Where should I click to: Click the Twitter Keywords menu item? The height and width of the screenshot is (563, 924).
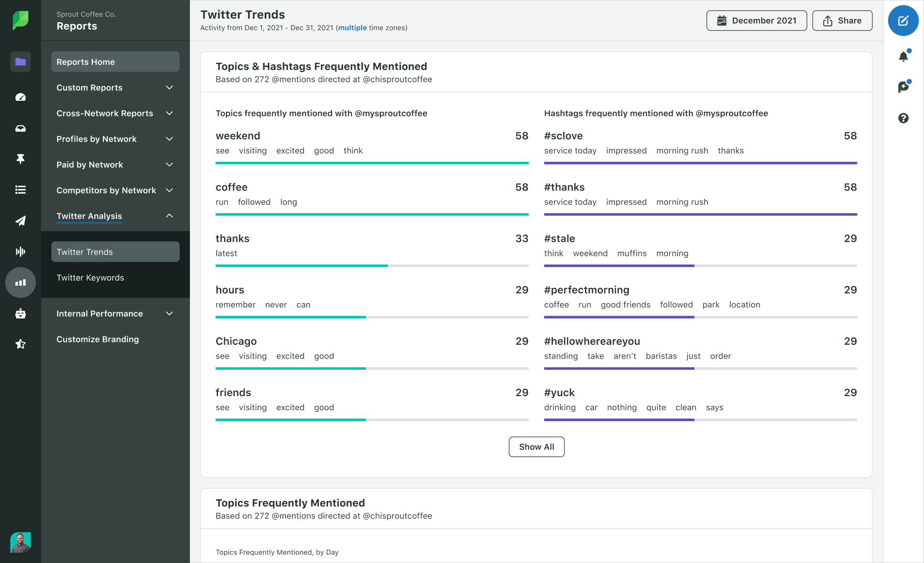point(90,277)
